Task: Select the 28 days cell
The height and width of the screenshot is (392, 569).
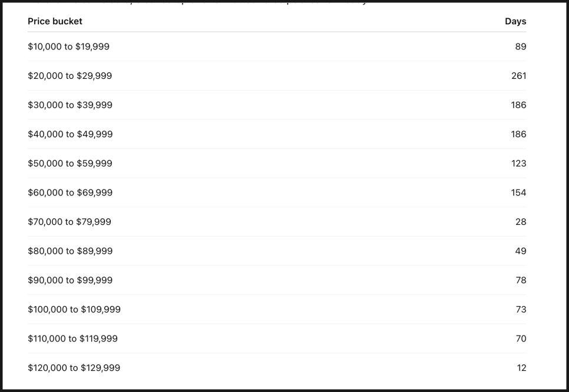Action: point(521,222)
